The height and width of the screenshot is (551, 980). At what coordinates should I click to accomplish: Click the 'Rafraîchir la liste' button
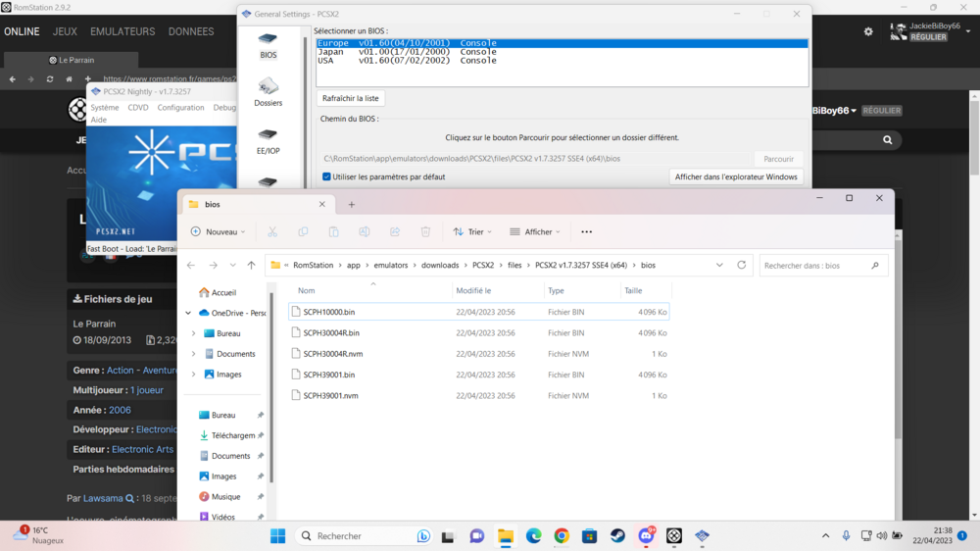pyautogui.click(x=350, y=99)
